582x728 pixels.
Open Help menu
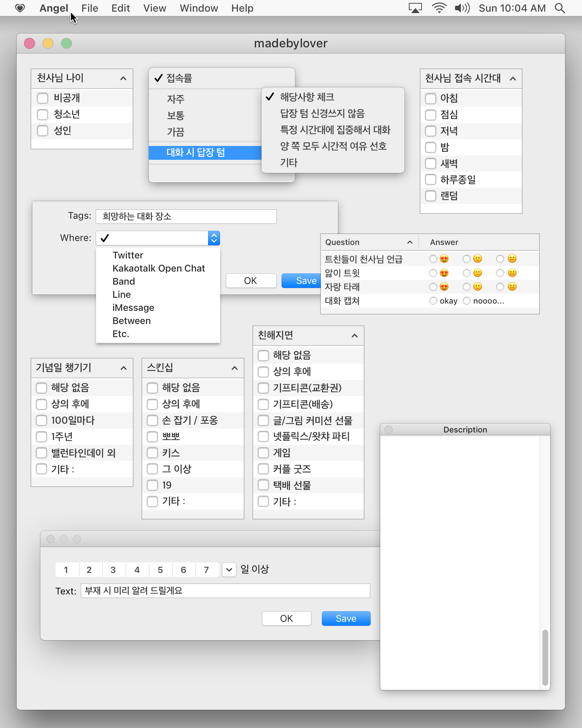coord(242,8)
